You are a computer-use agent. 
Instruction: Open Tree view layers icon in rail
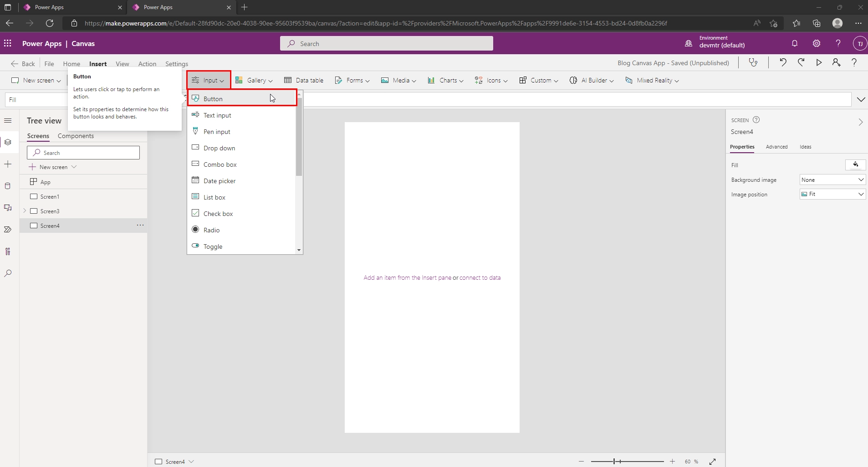click(x=8, y=142)
